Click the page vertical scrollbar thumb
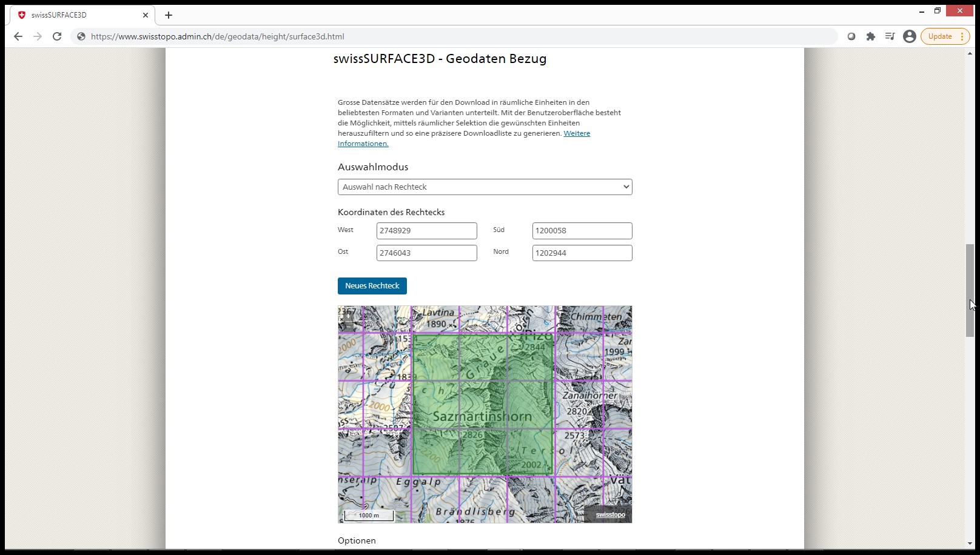Viewport: 980px width, 555px height. pyautogui.click(x=970, y=290)
